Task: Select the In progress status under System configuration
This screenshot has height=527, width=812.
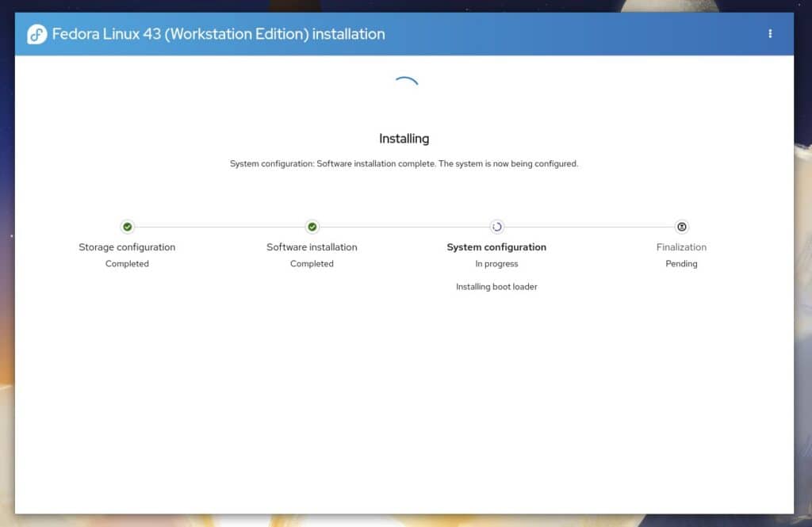Action: point(496,264)
